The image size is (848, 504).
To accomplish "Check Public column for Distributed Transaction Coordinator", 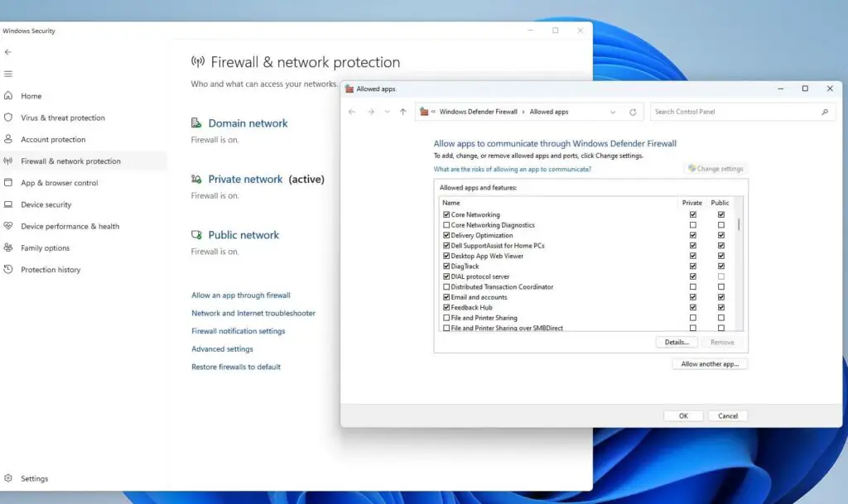I will pyautogui.click(x=720, y=286).
